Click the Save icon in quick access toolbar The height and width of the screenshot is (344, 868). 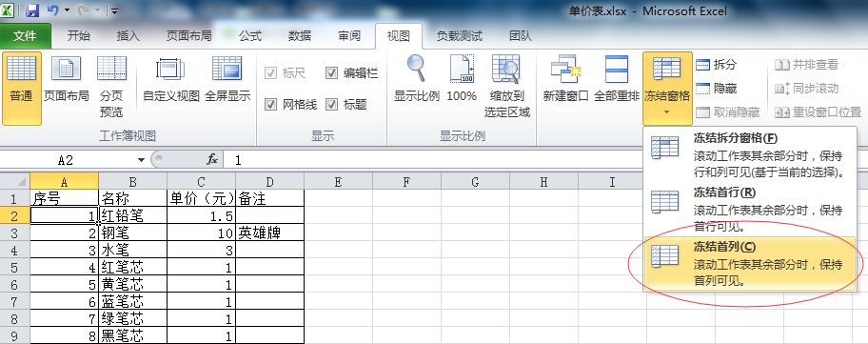32,10
